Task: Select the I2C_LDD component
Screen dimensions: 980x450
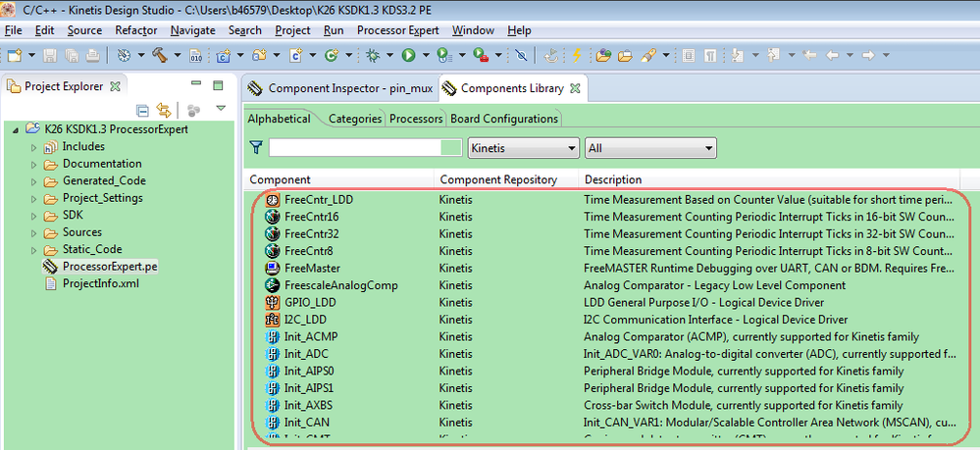Action: pyautogui.click(x=305, y=320)
